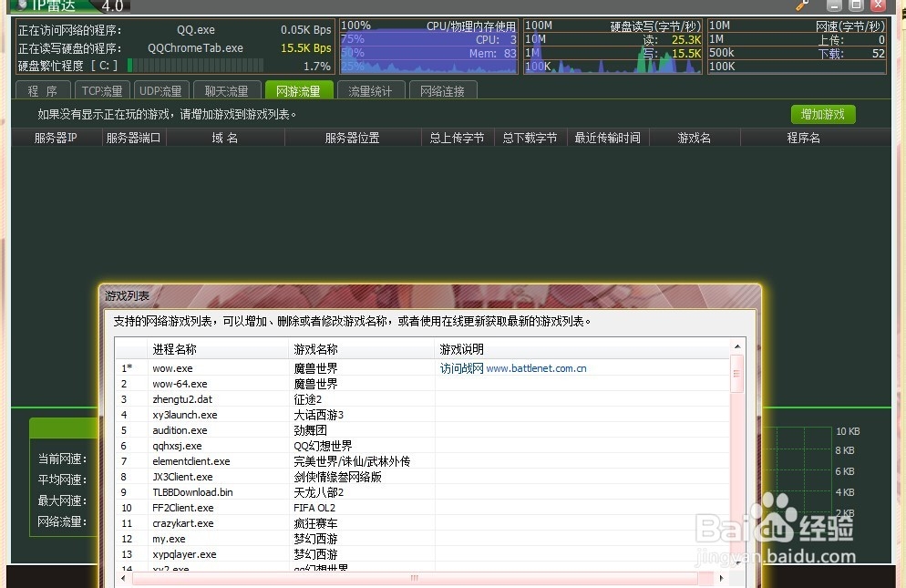The width and height of the screenshot is (906, 588).
Task: Sort by 服务器IP column header
Action: 56,138
